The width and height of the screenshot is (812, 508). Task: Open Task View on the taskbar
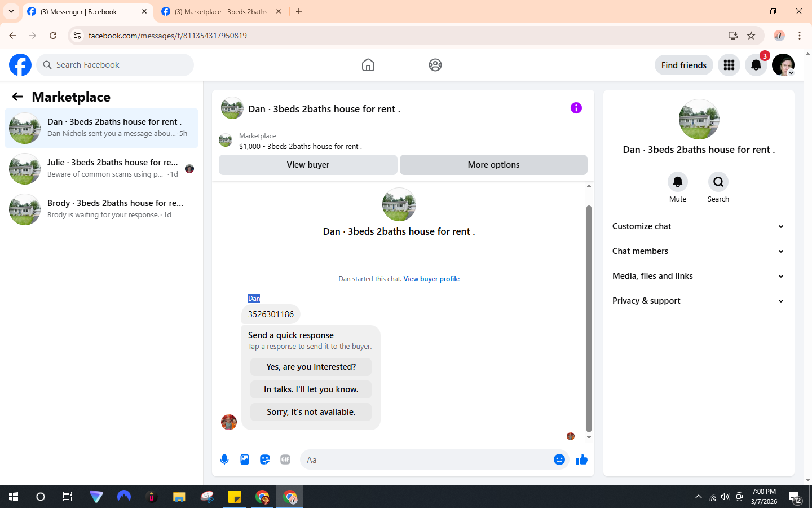68,497
